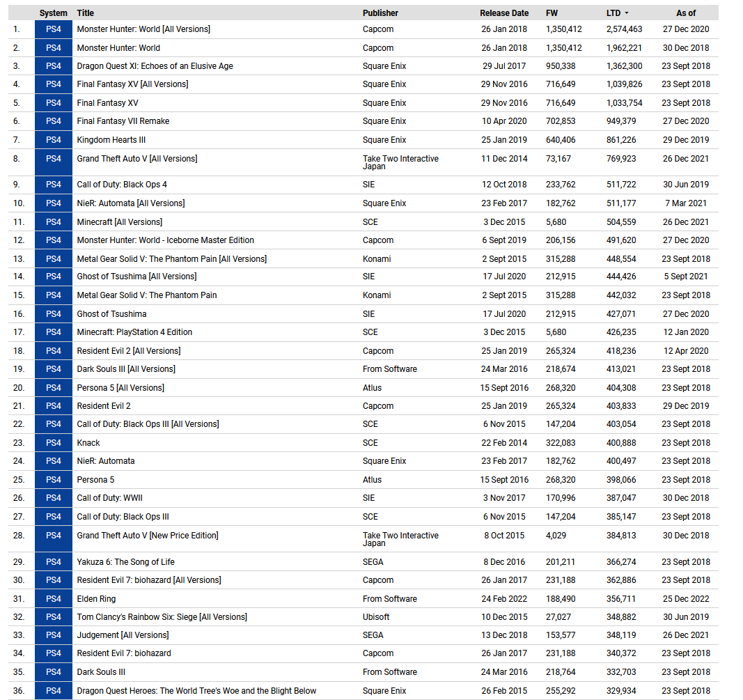
Task: Click the PS4 badge beside Persona 5 row 25
Action: click(54, 480)
